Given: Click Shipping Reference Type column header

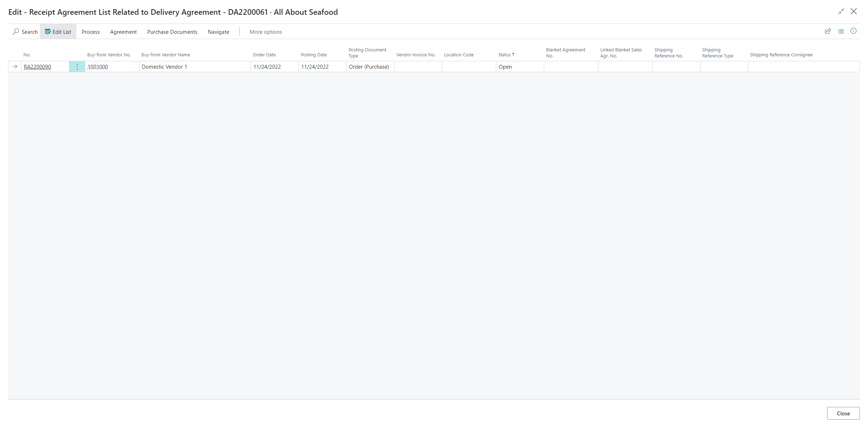Looking at the screenshot, I should [718, 53].
